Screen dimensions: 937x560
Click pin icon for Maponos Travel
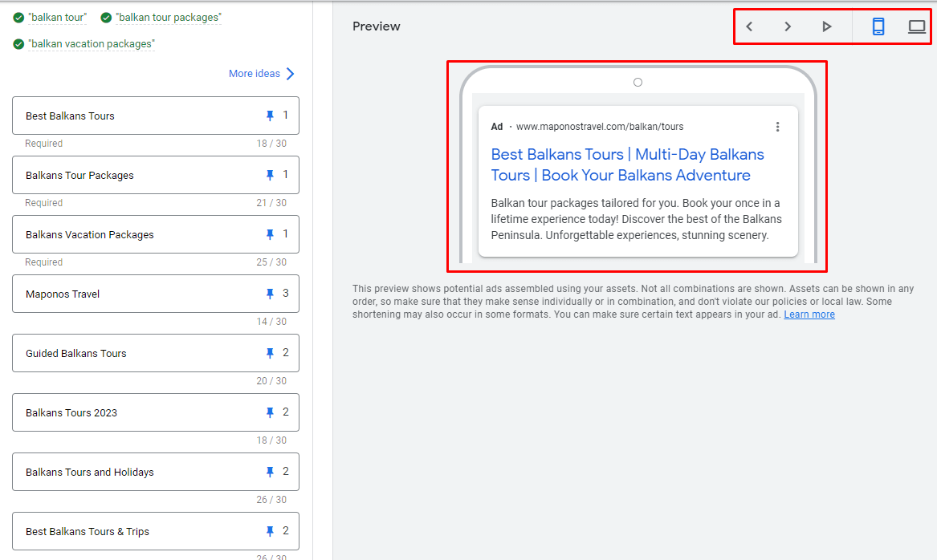[270, 294]
